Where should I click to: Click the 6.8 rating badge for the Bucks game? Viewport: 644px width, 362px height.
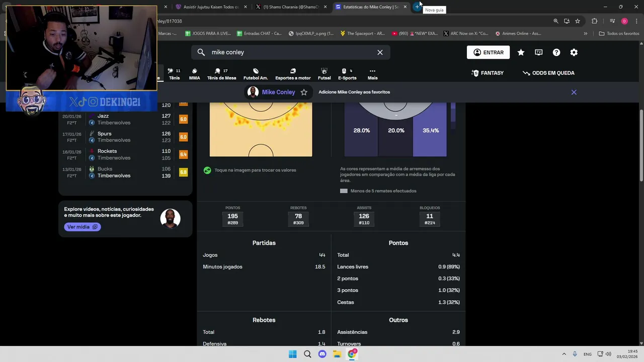(183, 172)
